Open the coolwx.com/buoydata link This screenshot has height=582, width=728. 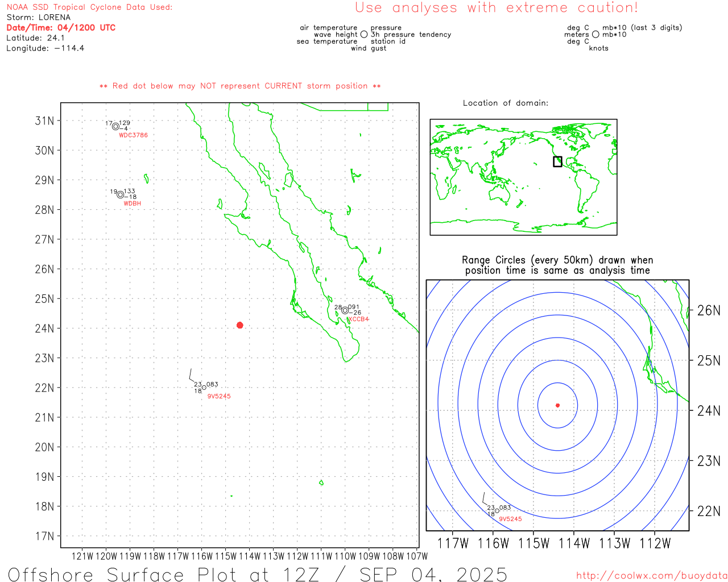point(651,575)
